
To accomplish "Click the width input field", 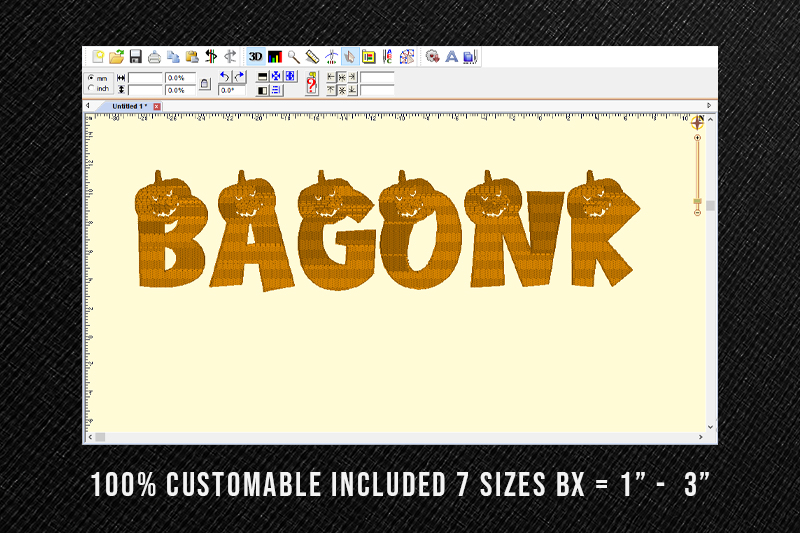I will tap(145, 78).
